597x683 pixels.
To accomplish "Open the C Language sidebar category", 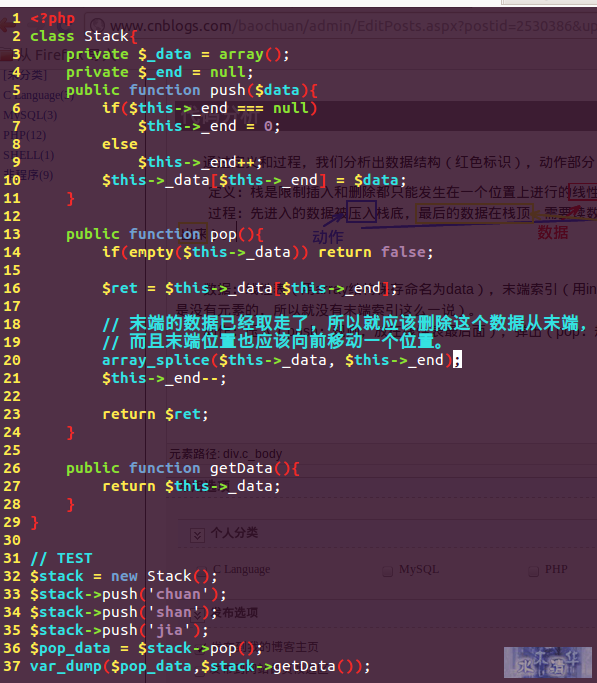I will (x=38, y=95).
